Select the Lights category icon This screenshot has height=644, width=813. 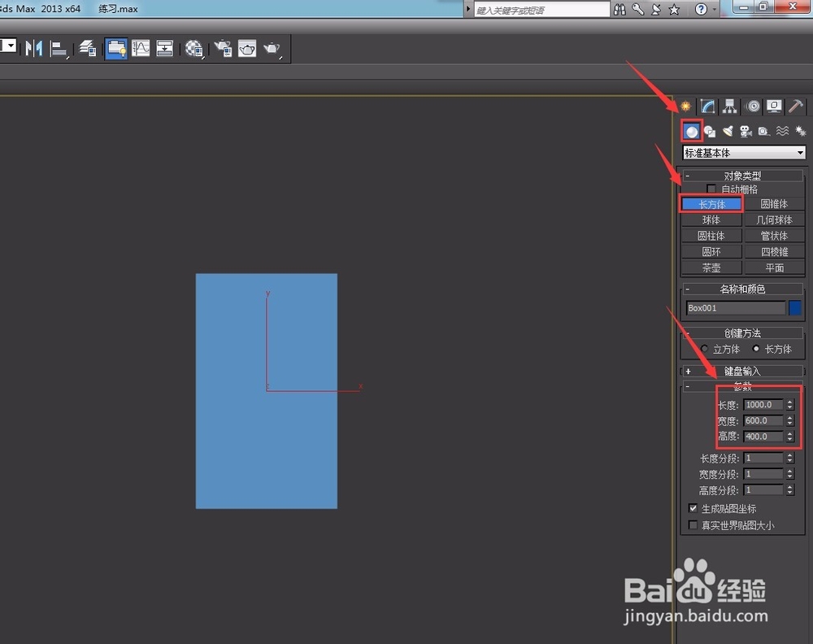click(728, 132)
